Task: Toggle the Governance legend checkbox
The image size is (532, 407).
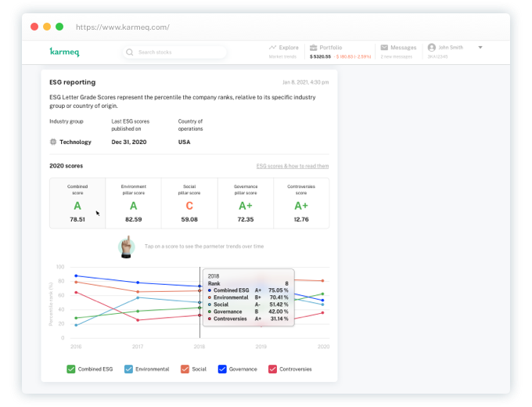Action: pos(222,369)
